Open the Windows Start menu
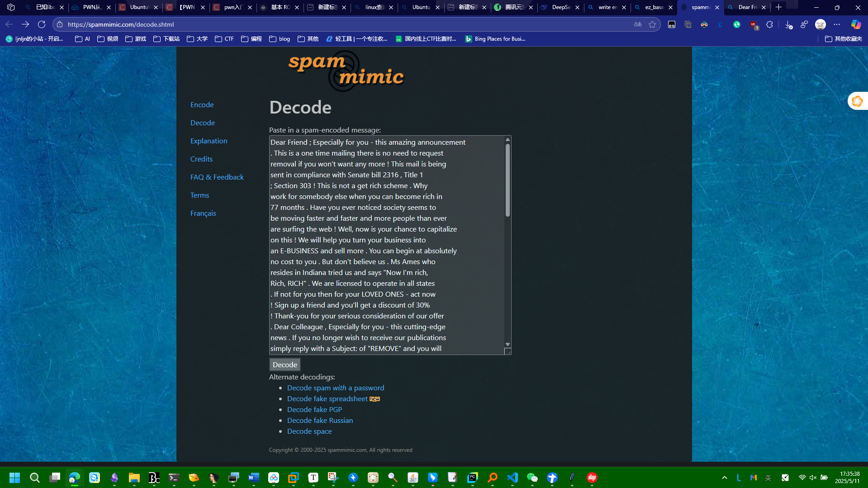 point(14,478)
